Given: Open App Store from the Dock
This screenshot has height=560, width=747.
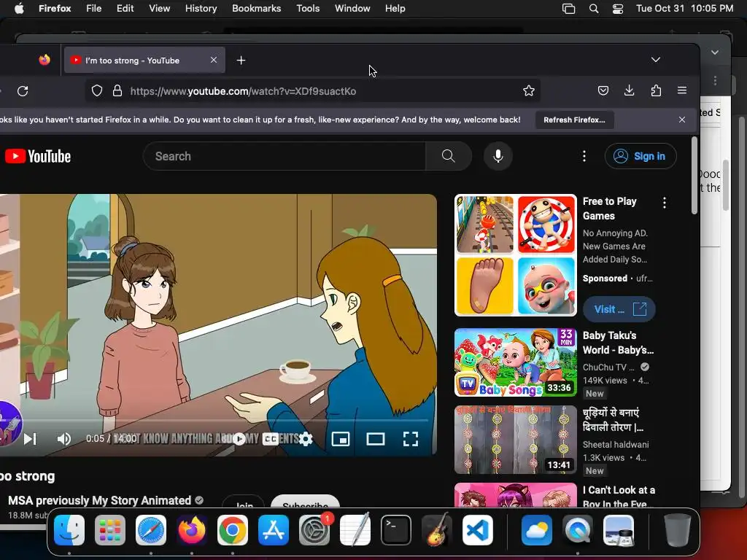Looking at the screenshot, I should pos(274,530).
